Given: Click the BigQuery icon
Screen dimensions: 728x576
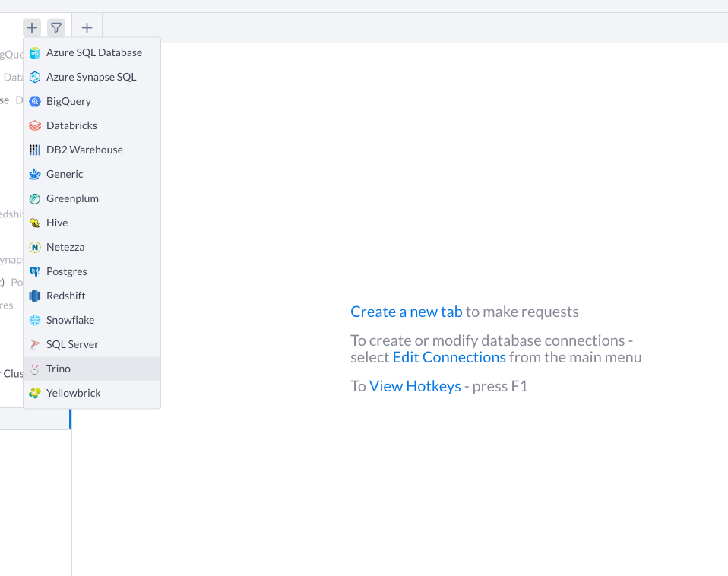Looking at the screenshot, I should pyautogui.click(x=35, y=101).
